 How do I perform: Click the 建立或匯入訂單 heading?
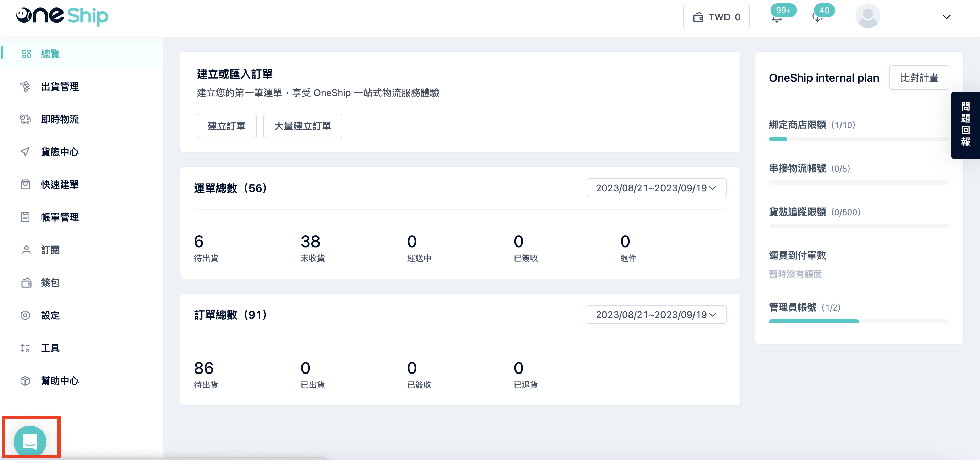click(x=234, y=74)
